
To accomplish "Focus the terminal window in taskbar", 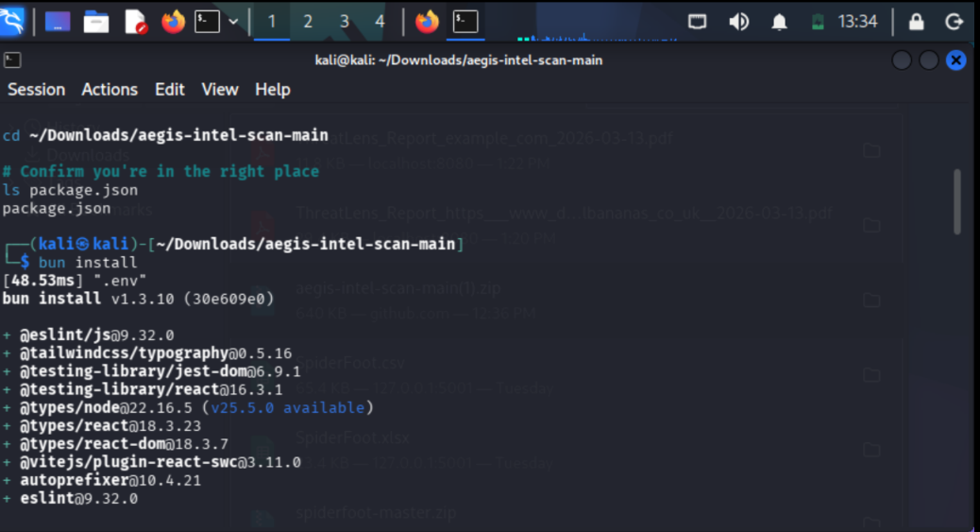I will click(x=465, y=22).
